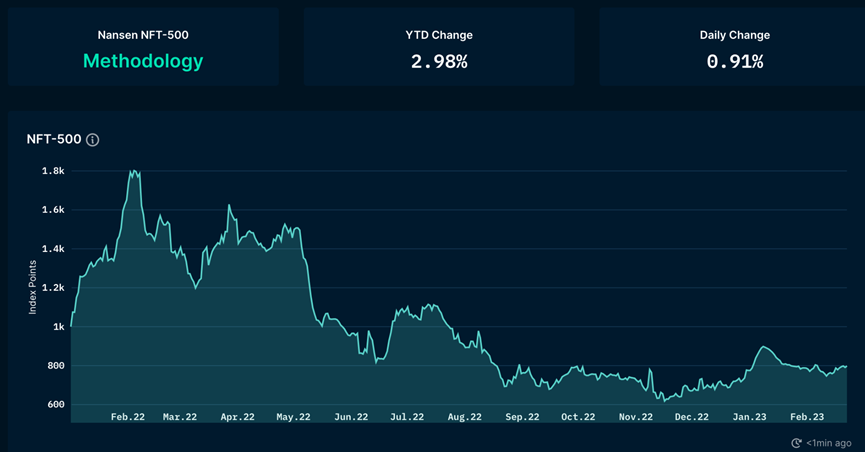Viewport: 865px width, 452px height.
Task: Click the May.22 x-axis label
Action: pos(293,417)
